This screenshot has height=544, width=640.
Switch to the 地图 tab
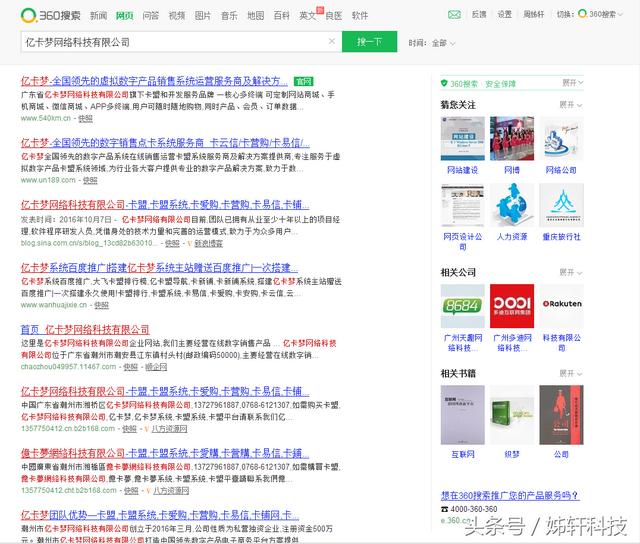coord(256,16)
